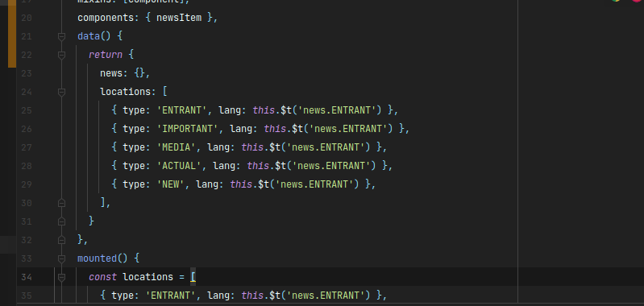This screenshot has height=306, width=644.
Task: Click the 'mounted' method name
Action: pos(97,258)
